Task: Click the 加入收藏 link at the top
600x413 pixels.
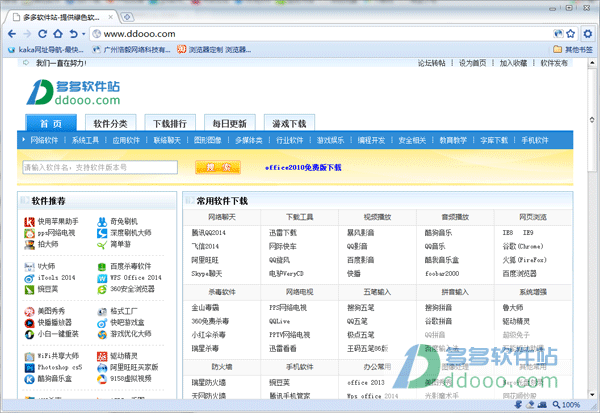Action: pos(513,63)
